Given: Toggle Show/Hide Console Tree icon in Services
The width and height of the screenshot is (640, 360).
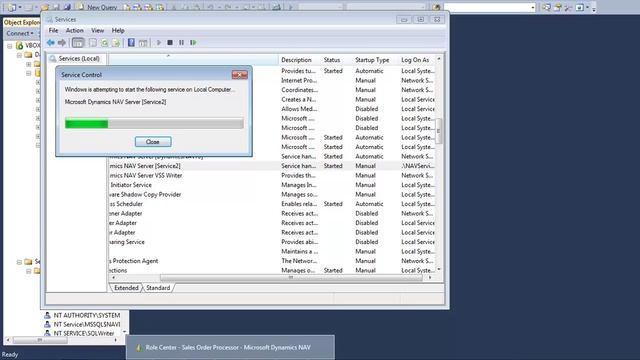Looking at the screenshot, I should pyautogui.click(x=78, y=42).
